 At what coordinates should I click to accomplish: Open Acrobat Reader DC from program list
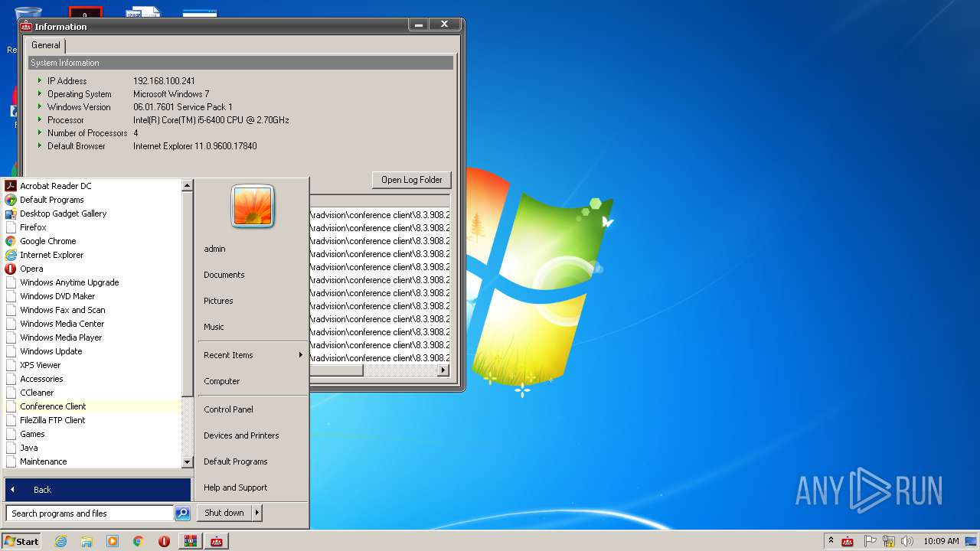[55, 186]
